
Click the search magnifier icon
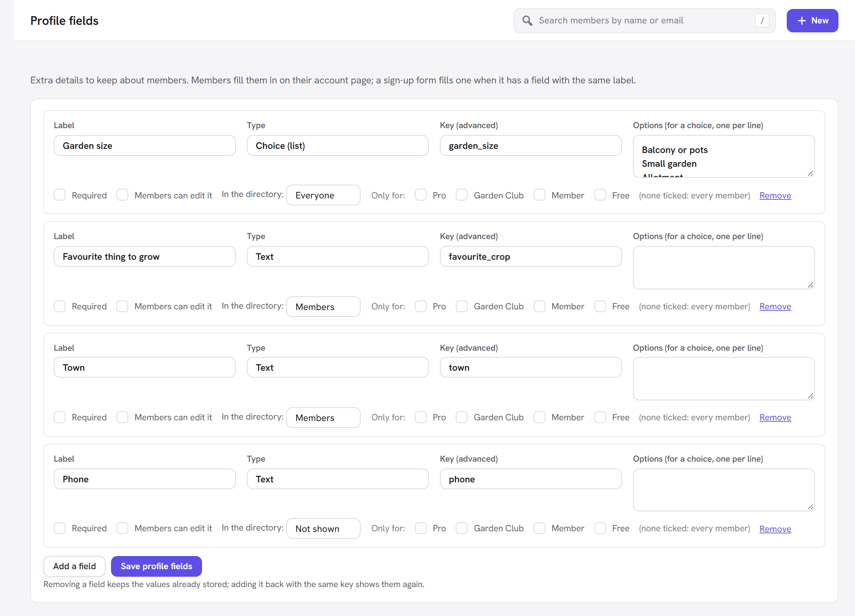tap(527, 20)
